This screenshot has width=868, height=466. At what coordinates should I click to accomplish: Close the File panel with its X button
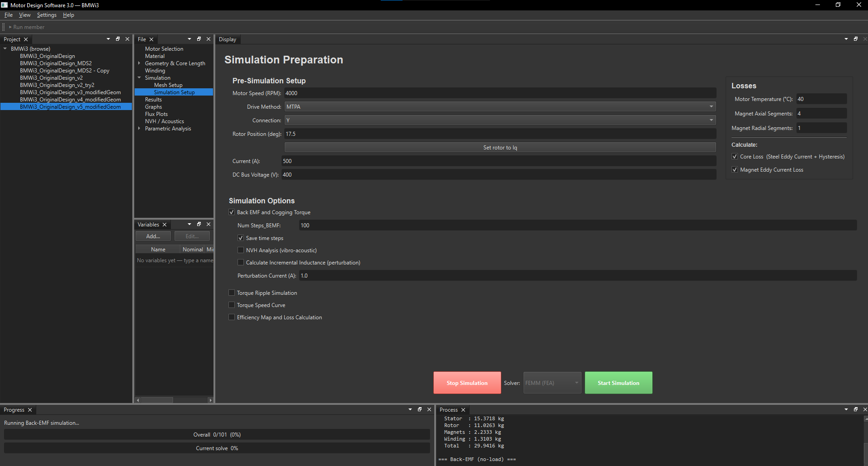(x=209, y=39)
